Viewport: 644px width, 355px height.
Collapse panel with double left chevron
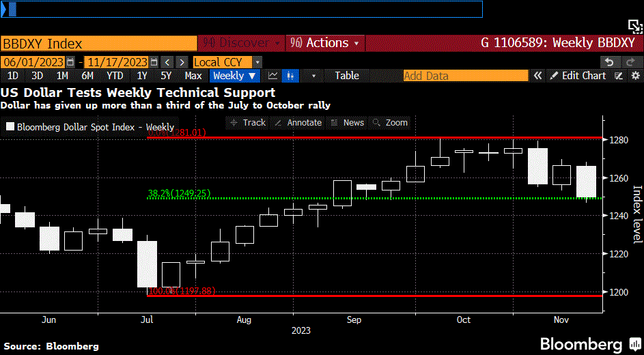pos(537,76)
